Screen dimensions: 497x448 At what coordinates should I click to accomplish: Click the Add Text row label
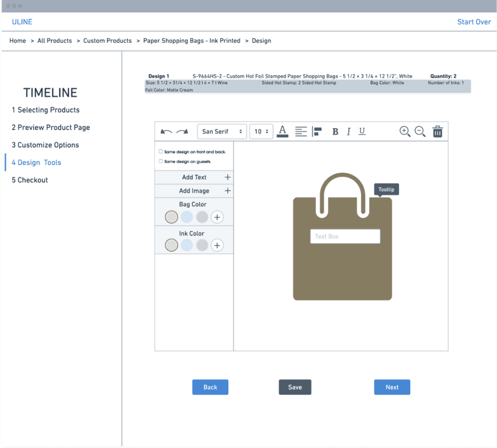[194, 177]
